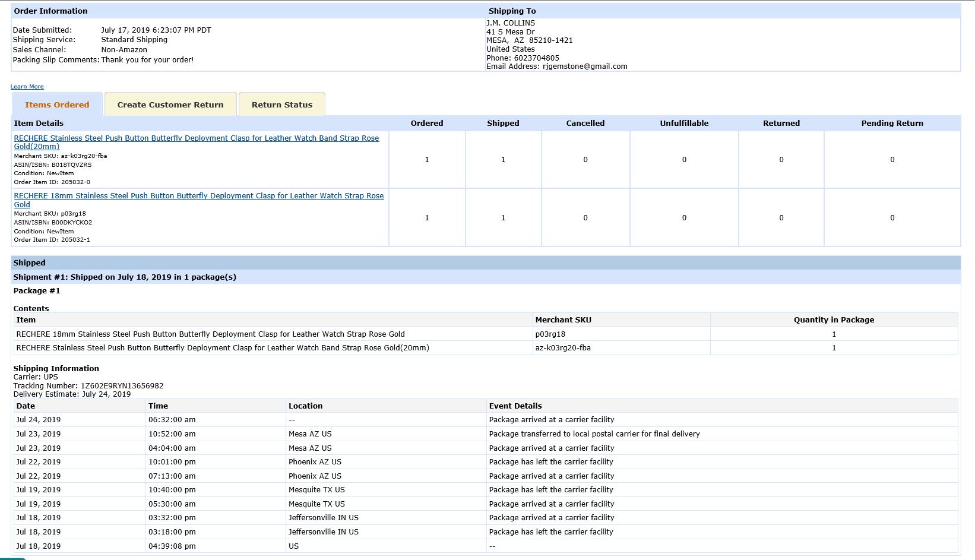975x560 pixels.
Task: Click p03rg18 SKU in package contents
Action: tap(550, 334)
